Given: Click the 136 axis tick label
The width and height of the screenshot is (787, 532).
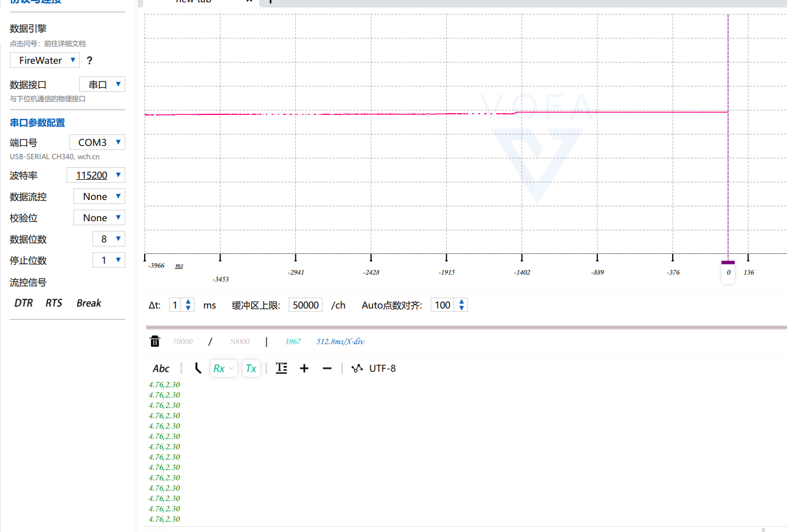Looking at the screenshot, I should point(749,272).
